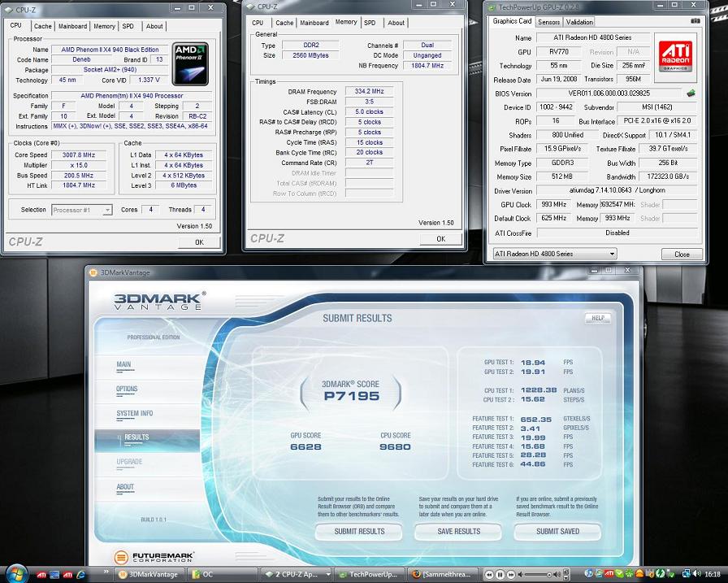Switch to TechPowerUp taskbar button
The height and width of the screenshot is (583, 728).
click(x=368, y=574)
